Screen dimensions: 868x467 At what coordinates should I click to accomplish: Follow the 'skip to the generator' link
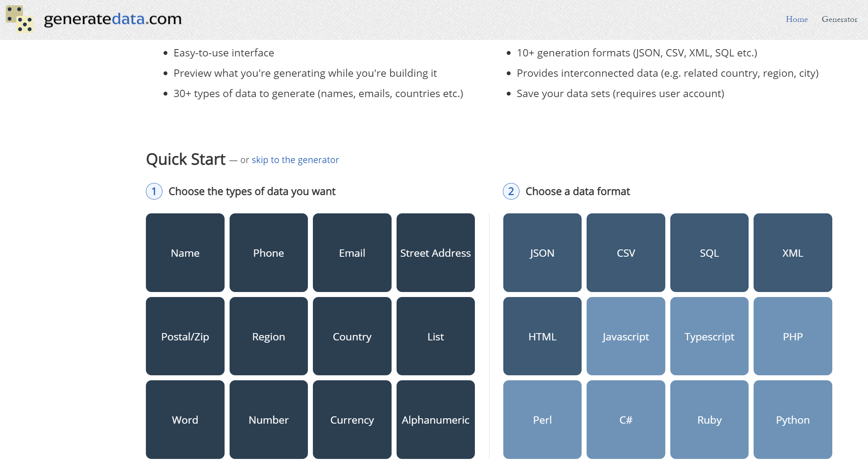[295, 160]
